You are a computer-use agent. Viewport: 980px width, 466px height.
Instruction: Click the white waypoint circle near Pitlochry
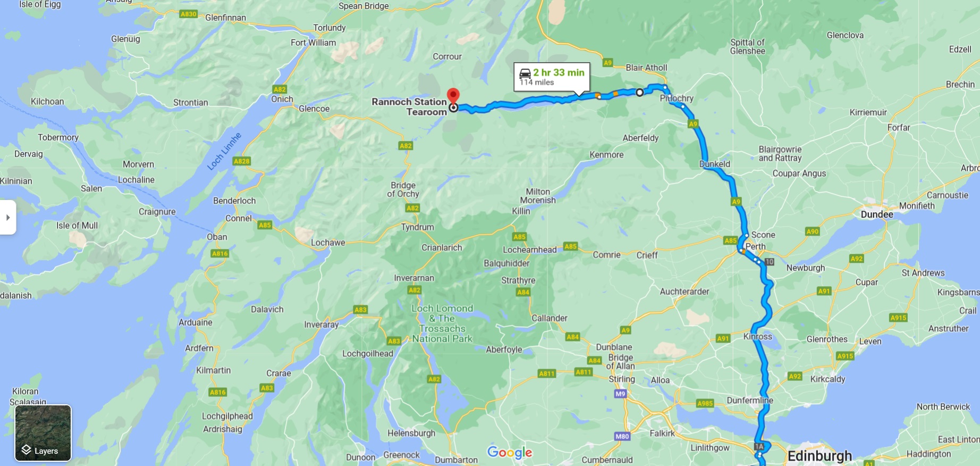640,93
